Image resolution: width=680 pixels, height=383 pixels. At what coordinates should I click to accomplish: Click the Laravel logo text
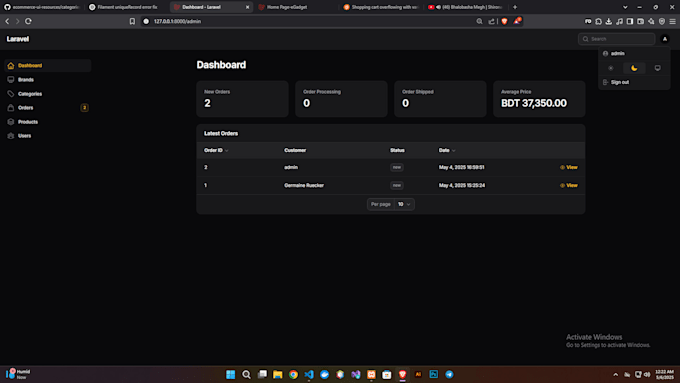[18, 39]
